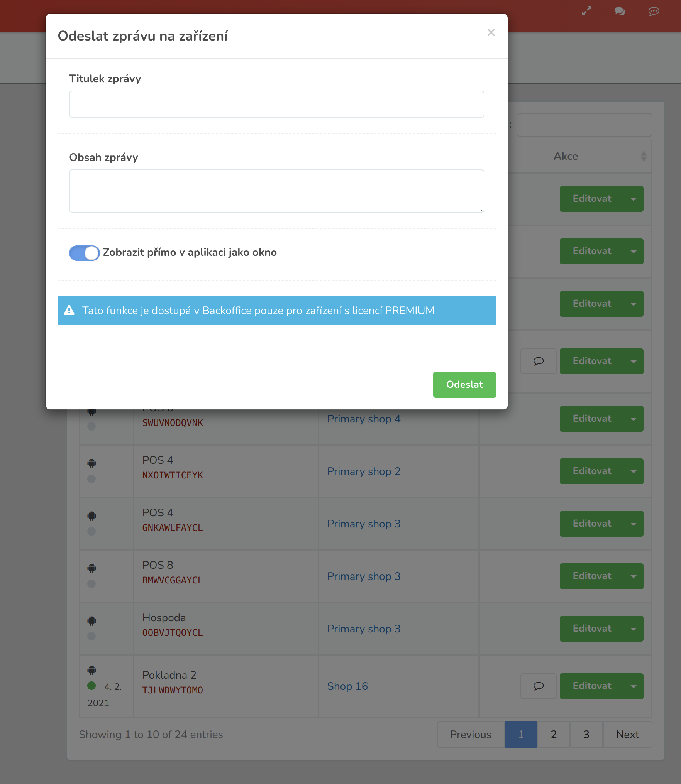Image resolution: width=681 pixels, height=784 pixels.
Task: Go to page 2 of entries
Action: (554, 735)
